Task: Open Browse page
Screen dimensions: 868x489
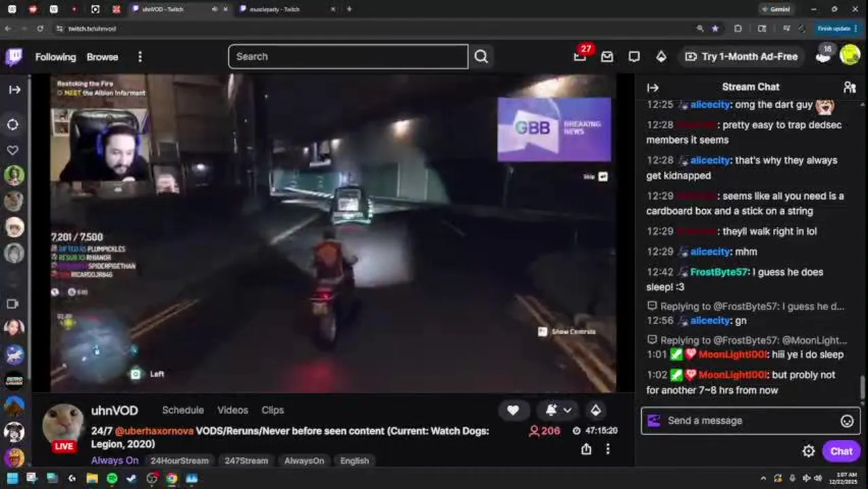Action: coord(103,57)
